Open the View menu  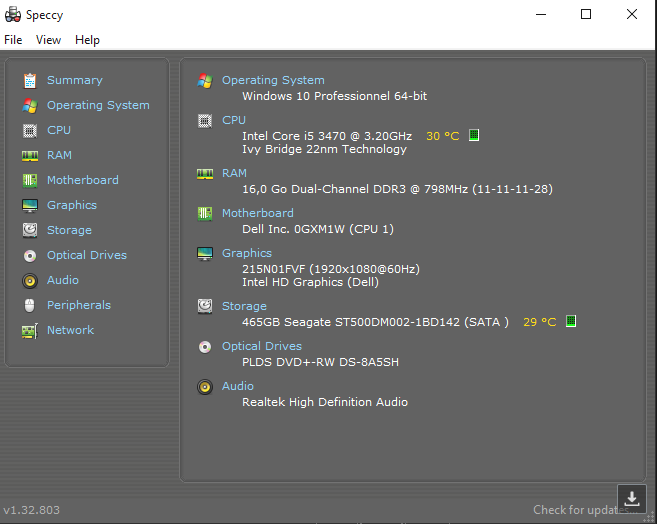coord(48,40)
